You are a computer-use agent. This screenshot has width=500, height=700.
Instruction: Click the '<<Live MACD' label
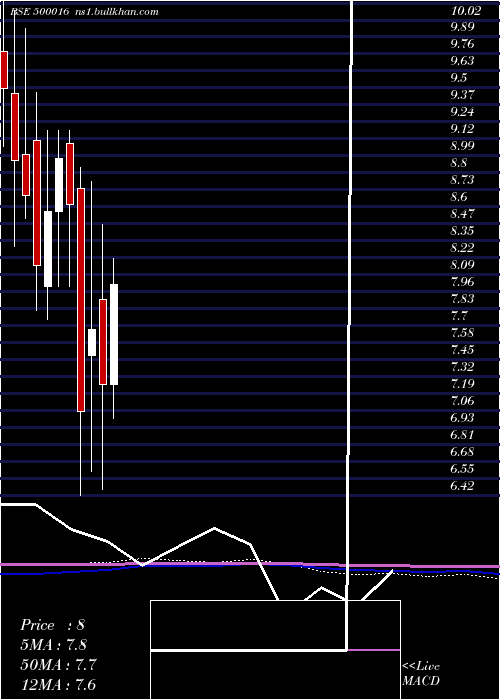click(x=421, y=674)
